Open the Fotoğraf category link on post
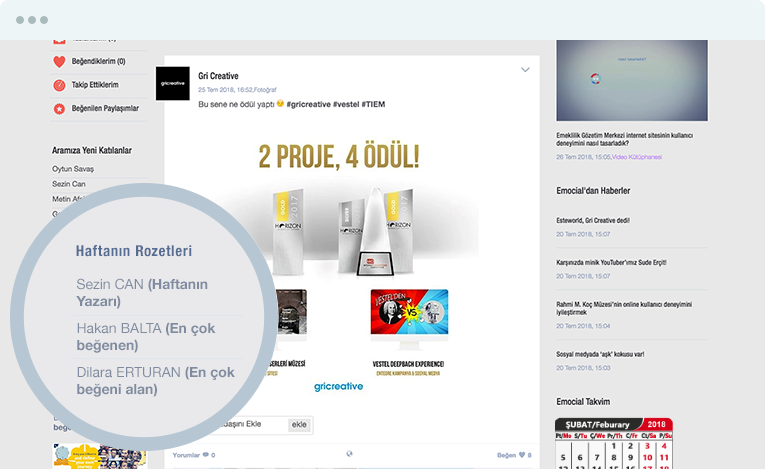Image resolution: width=765 pixels, height=469 pixels. [264, 90]
